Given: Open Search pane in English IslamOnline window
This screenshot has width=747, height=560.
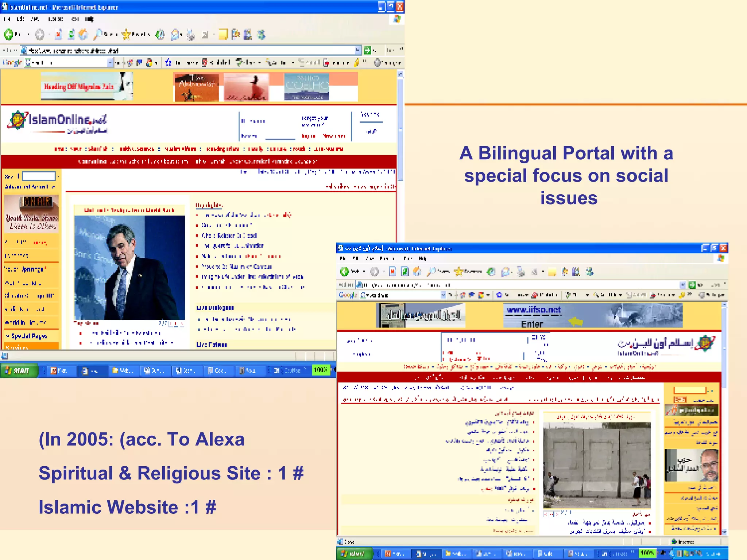Looking at the screenshot, I should (x=105, y=35).
